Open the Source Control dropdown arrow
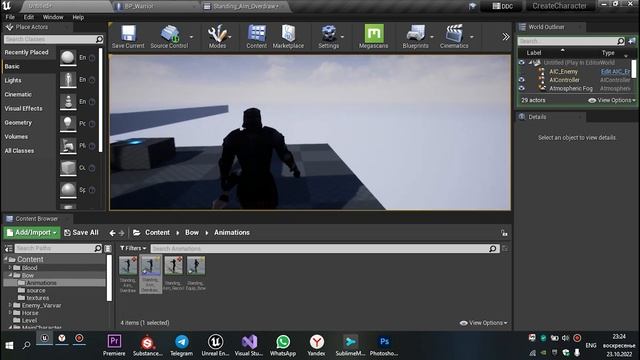640x360 pixels. click(191, 37)
